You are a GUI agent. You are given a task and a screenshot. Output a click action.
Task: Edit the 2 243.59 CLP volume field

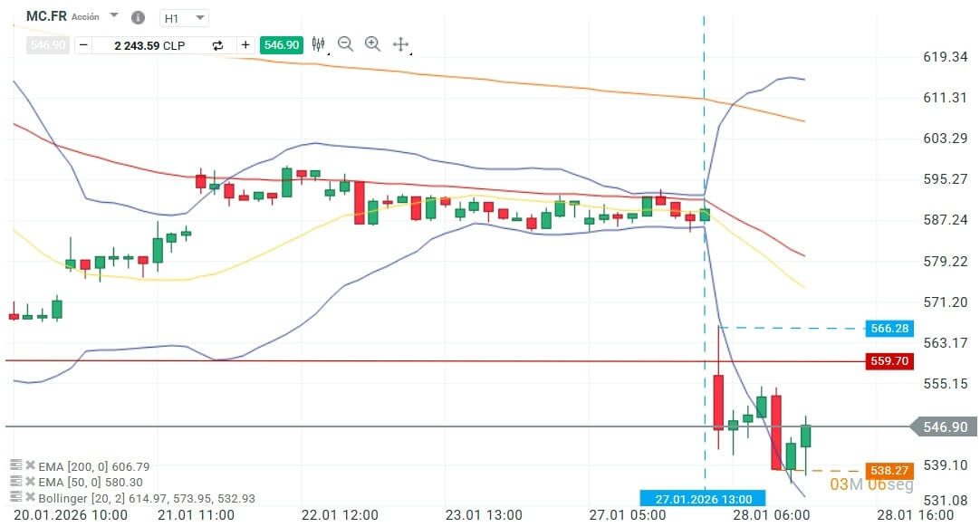tap(149, 44)
